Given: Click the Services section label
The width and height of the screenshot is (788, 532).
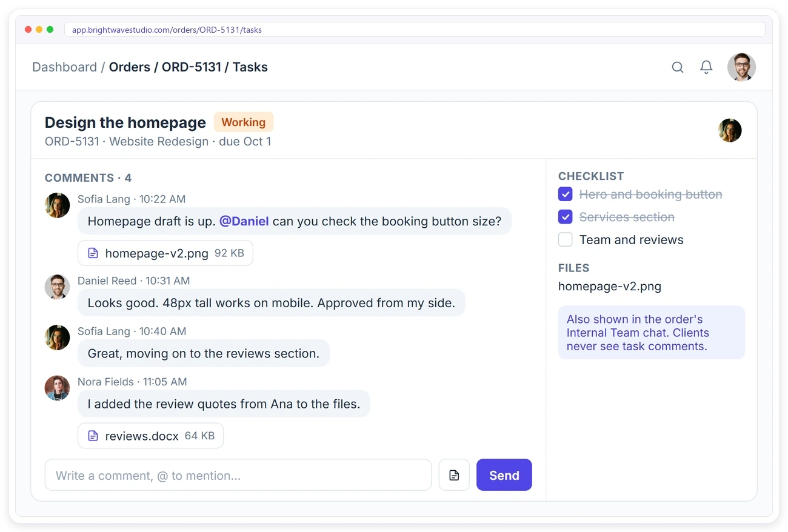Looking at the screenshot, I should (x=627, y=217).
